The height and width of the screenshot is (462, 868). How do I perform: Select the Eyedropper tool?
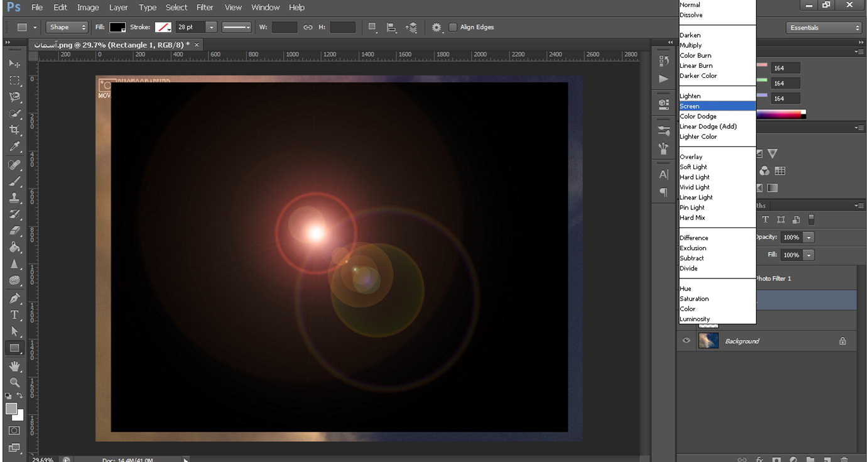(14, 147)
